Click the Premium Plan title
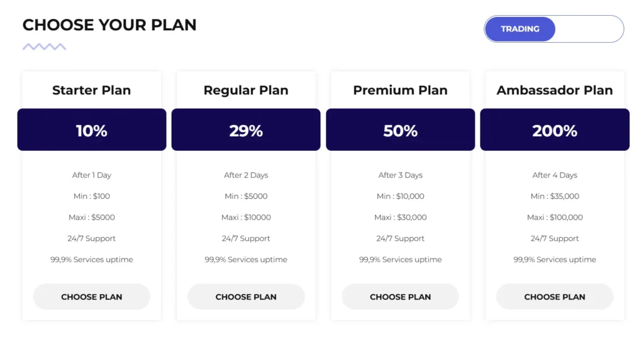Screen dimensions: 644x339 401,90
